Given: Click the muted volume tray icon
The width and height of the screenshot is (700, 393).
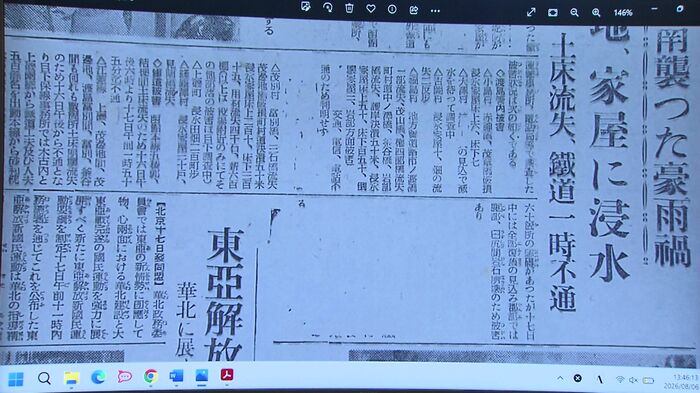Looking at the screenshot, I should pos(633,380).
